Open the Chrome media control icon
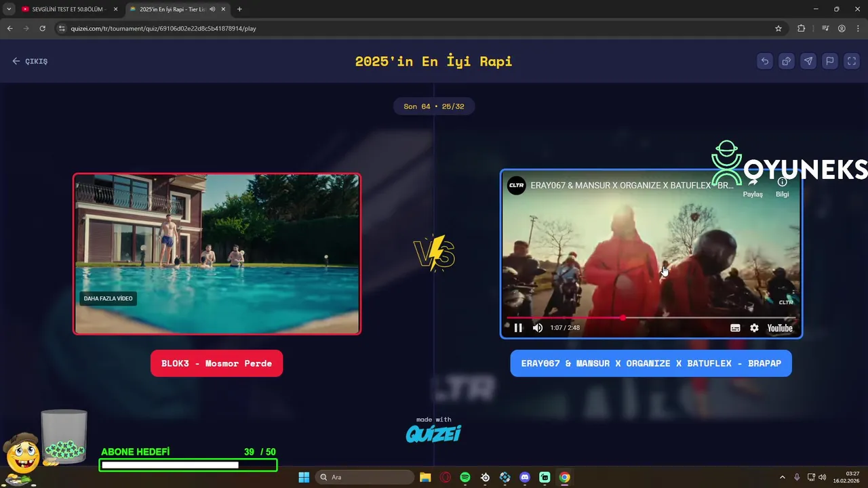This screenshot has width=868, height=488. [825, 28]
